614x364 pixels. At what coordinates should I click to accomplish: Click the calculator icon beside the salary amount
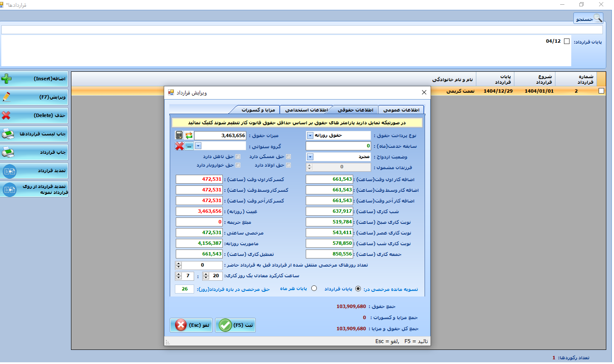point(179,135)
